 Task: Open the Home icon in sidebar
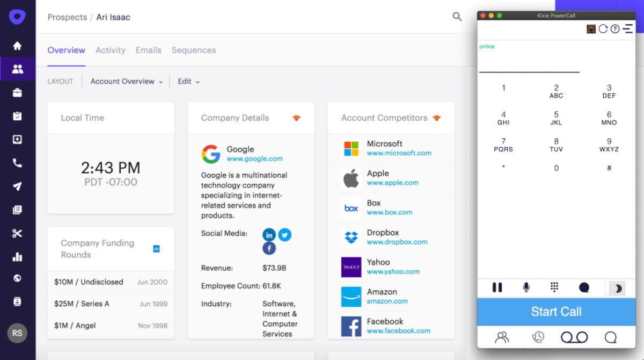17,46
